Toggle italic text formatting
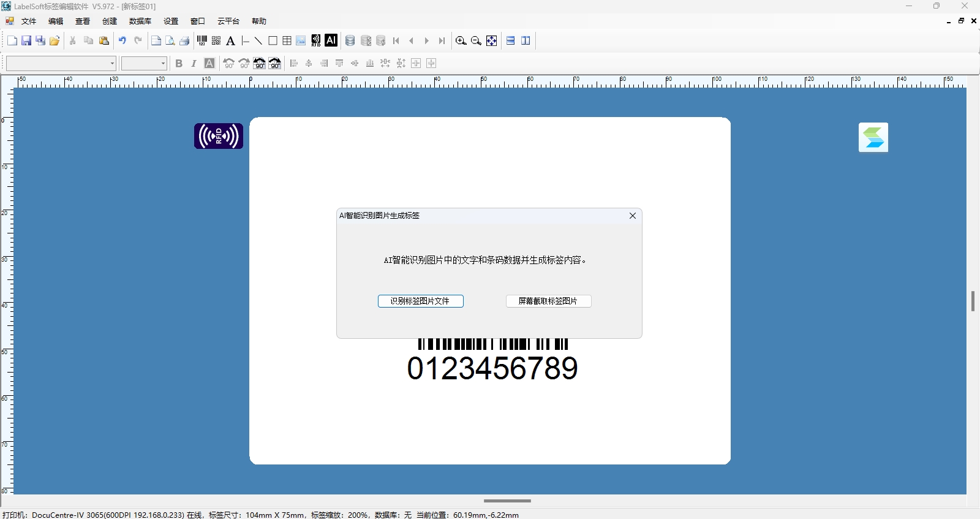The image size is (980, 519). coord(194,63)
